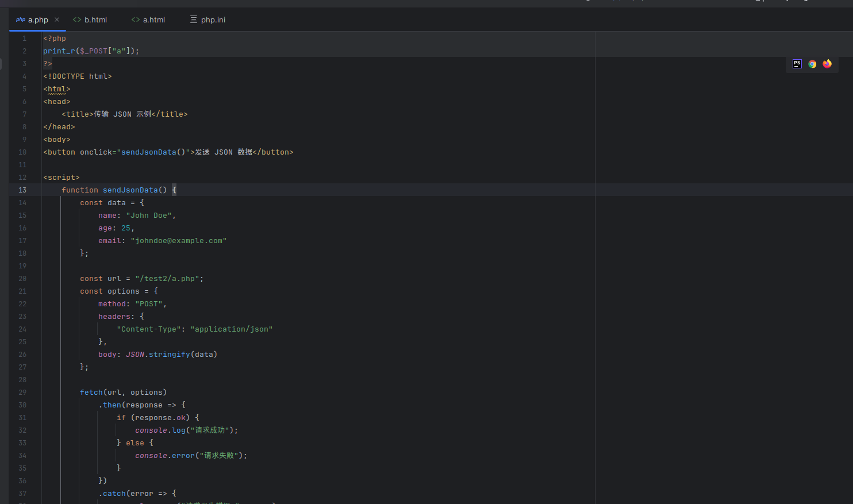Click the 'const data' declaration
853x504 pixels.
pyautogui.click(x=103, y=203)
